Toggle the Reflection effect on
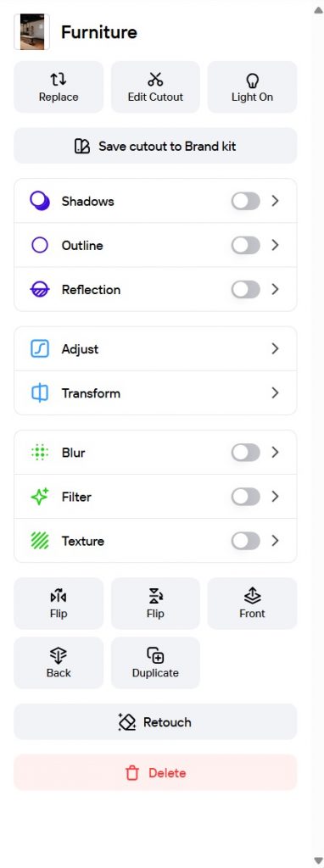The height and width of the screenshot is (868, 324). tap(245, 290)
